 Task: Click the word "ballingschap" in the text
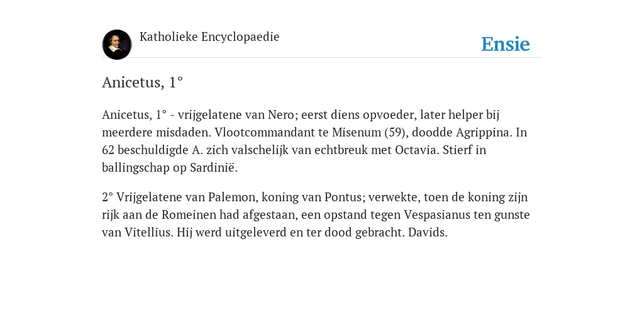tap(135, 169)
